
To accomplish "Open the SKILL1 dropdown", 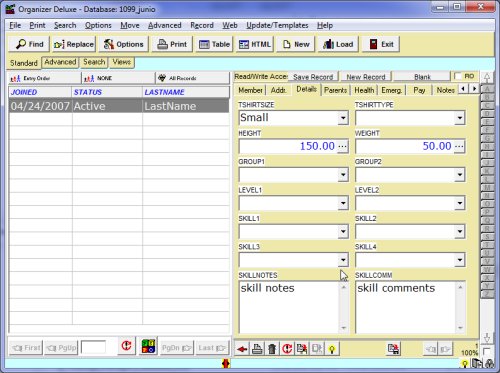I will (x=343, y=232).
